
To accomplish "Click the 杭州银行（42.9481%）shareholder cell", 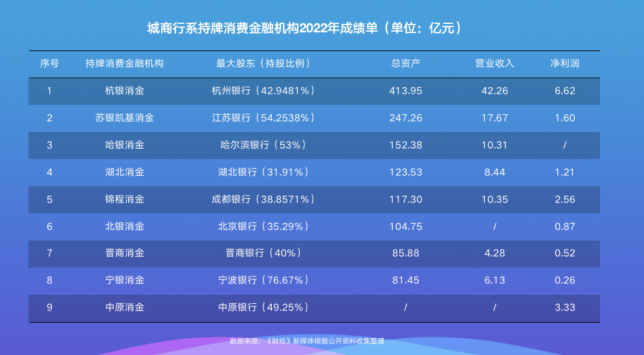I will click(263, 91).
